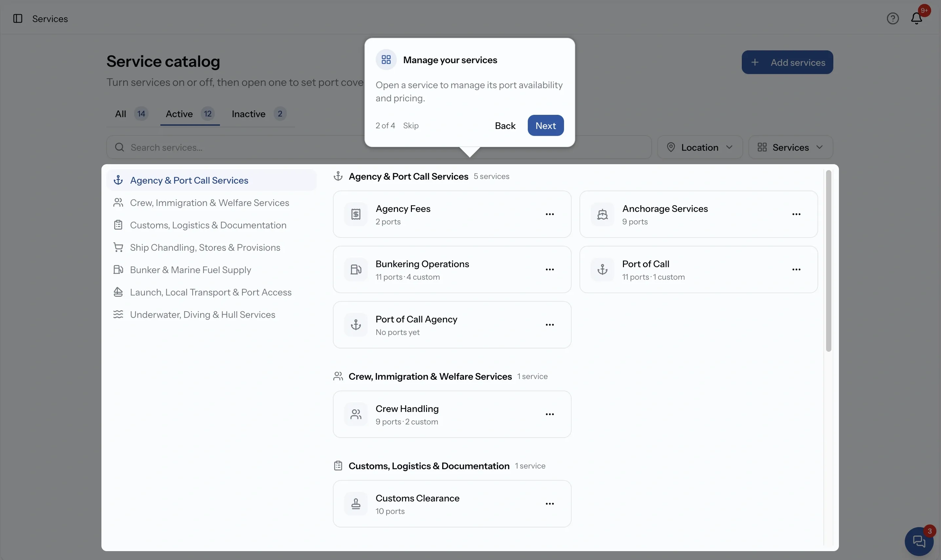The image size is (941, 560).
Task: Click the Add services button
Action: click(x=787, y=62)
